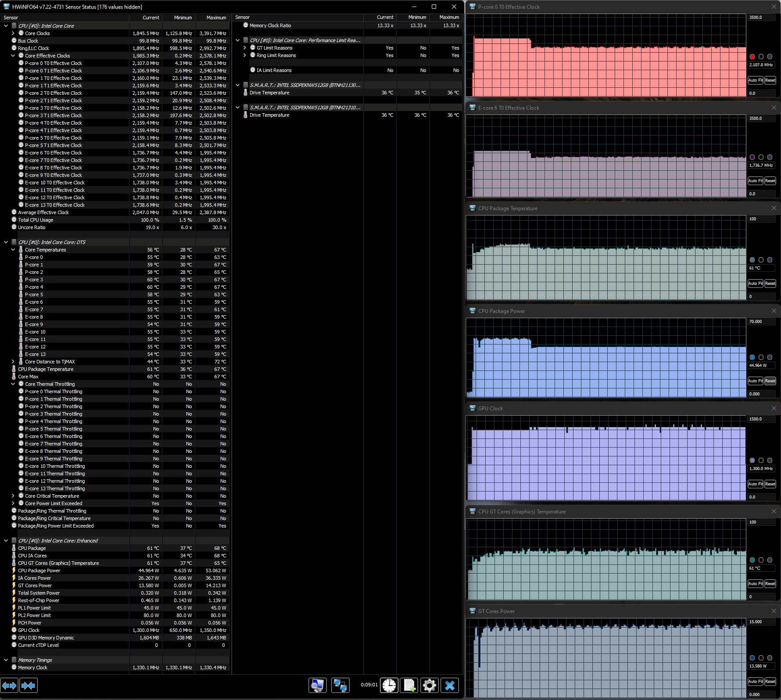Click the circle icon beside IA Limit Reasons
781x700 pixels.
[x=253, y=70]
